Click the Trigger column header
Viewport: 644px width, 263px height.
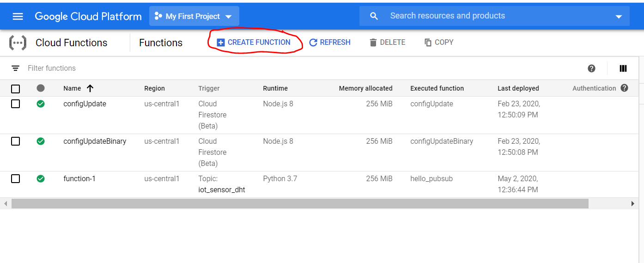pos(209,88)
